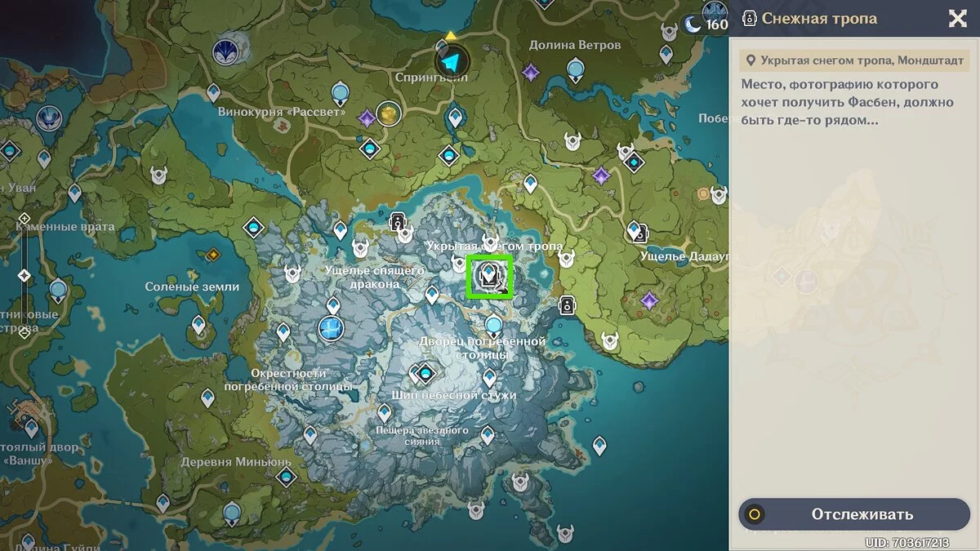This screenshot has height=551, width=980.
Task: Select the teleport waypoint in the Спрингвейл lake
Action: coord(455,118)
